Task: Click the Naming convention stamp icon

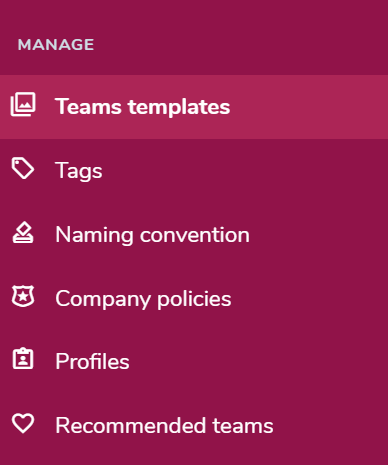Action: point(23,233)
